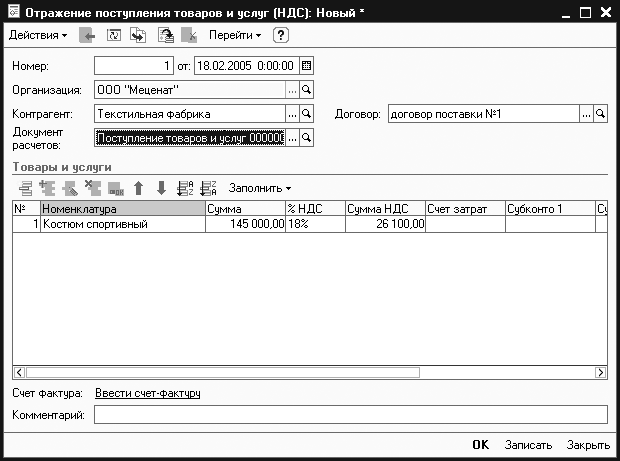The height and width of the screenshot is (461, 620).
Task: Click the copy document toolbar icon
Action: 138,35
